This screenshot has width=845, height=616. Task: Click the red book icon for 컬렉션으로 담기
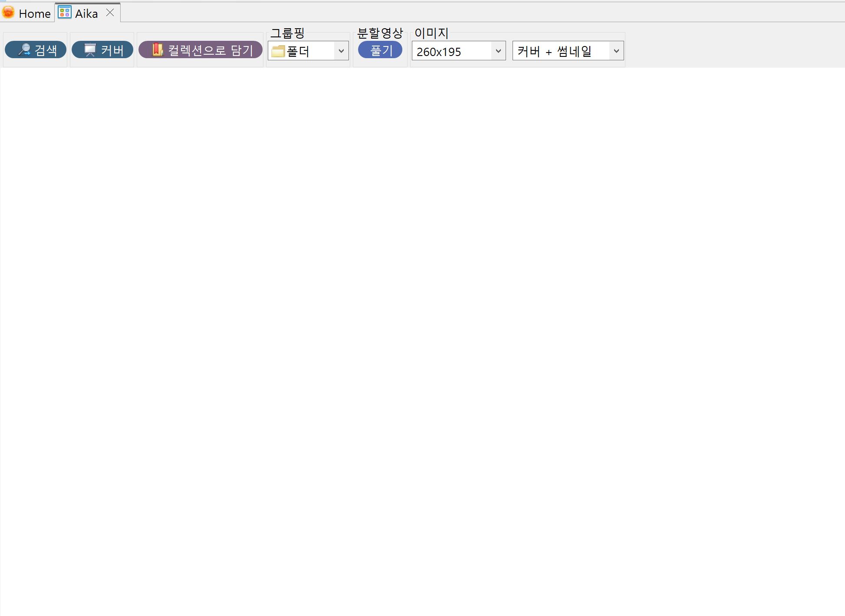click(x=157, y=49)
